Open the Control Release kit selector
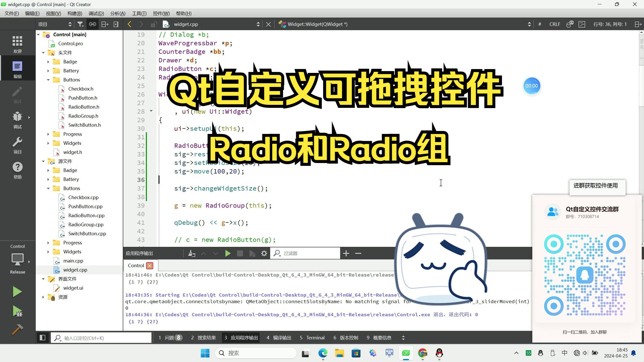Viewport: 644px width, 362px height. [x=17, y=259]
